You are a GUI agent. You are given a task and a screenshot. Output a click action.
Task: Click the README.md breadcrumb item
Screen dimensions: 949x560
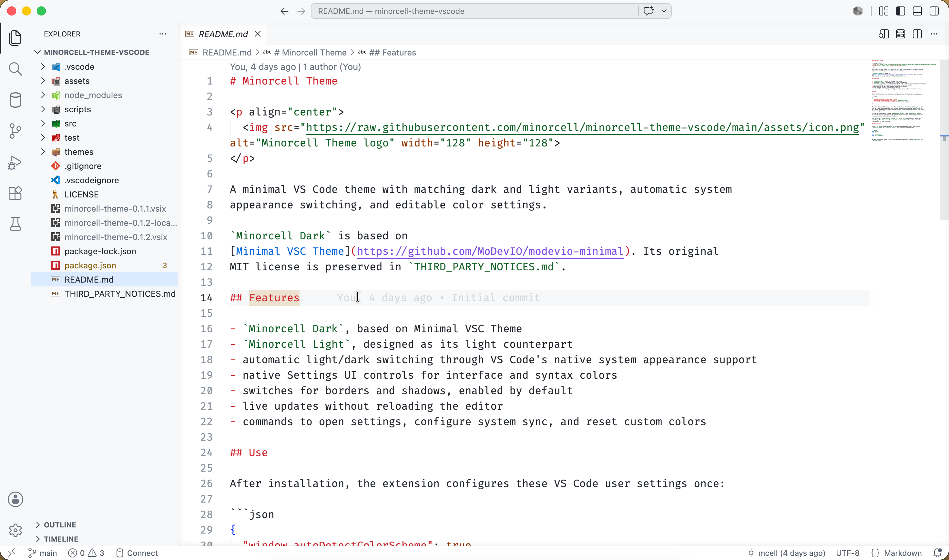point(227,53)
